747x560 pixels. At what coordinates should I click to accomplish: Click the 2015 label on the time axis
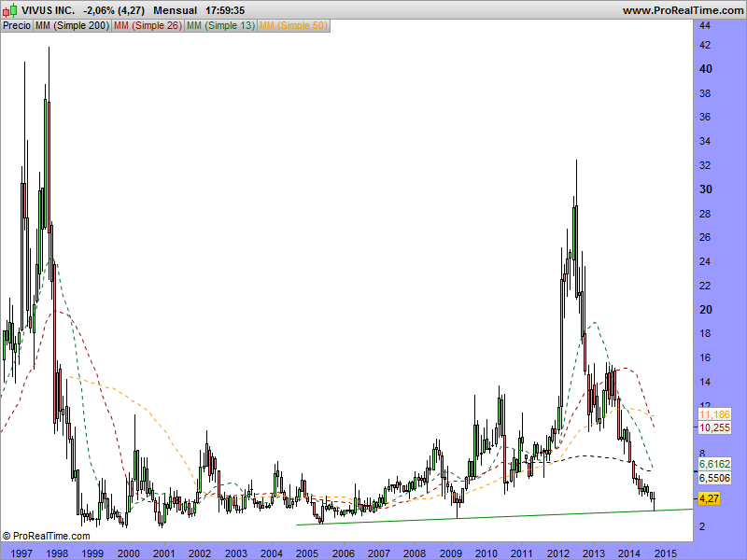point(665,553)
